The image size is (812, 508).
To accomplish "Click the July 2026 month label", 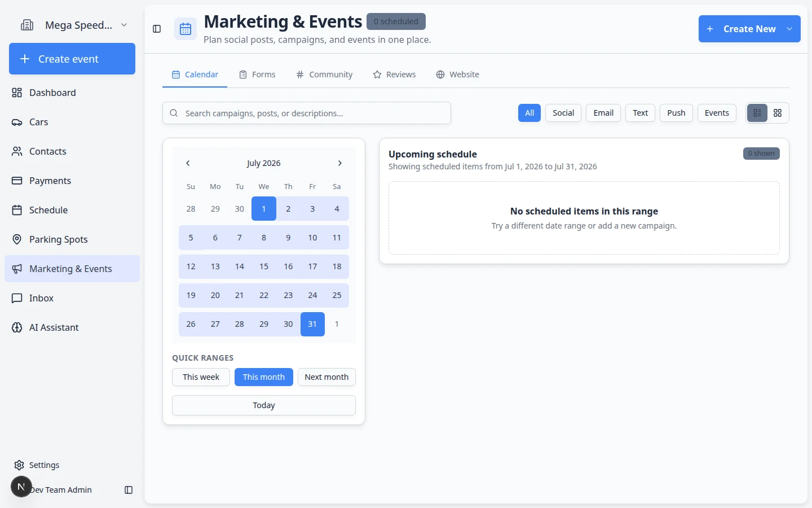I will tap(263, 163).
